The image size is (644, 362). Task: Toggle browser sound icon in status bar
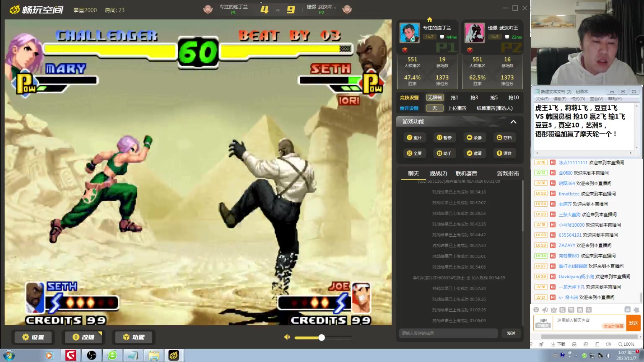coord(608,344)
